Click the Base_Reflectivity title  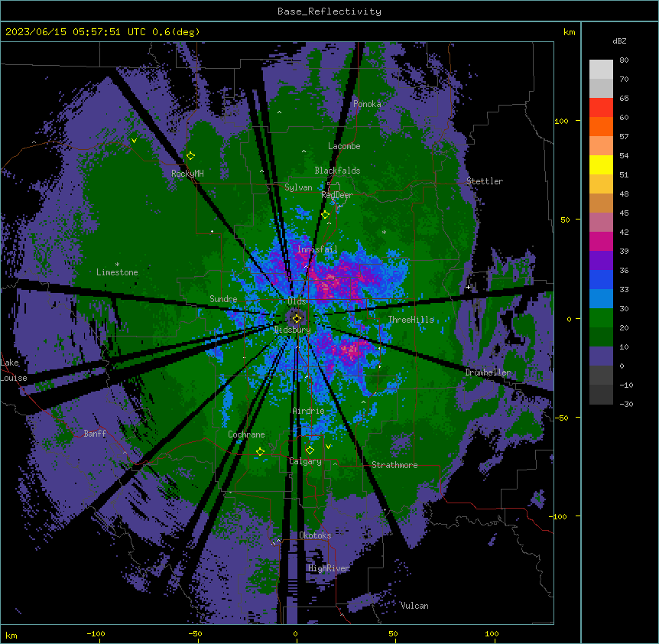point(329,11)
